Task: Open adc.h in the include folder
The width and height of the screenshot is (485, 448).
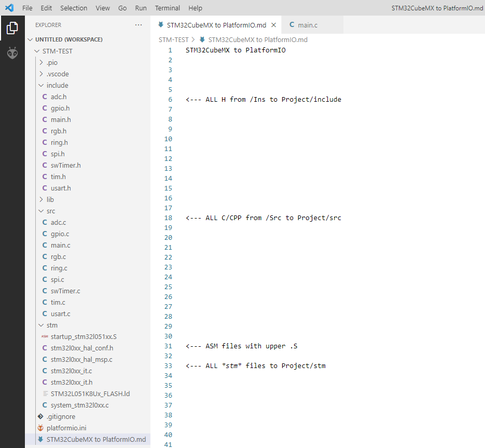Action: coord(88,97)
